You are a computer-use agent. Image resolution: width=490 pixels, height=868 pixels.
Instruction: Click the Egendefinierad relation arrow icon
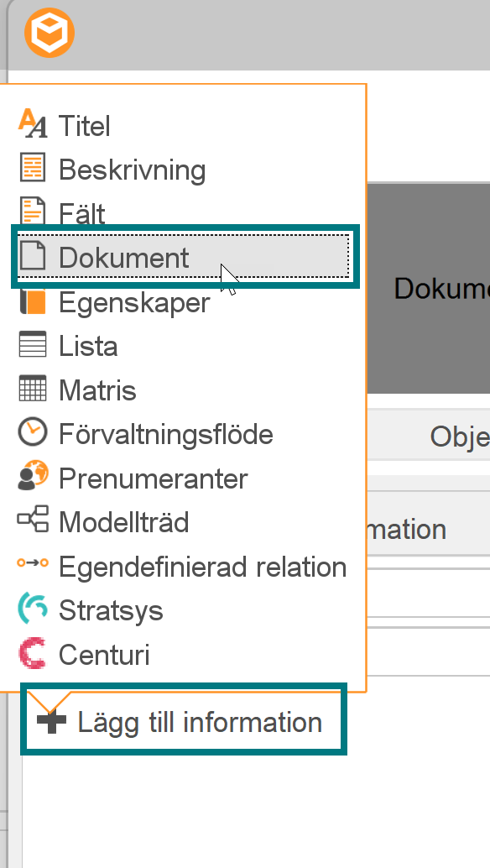point(31,567)
